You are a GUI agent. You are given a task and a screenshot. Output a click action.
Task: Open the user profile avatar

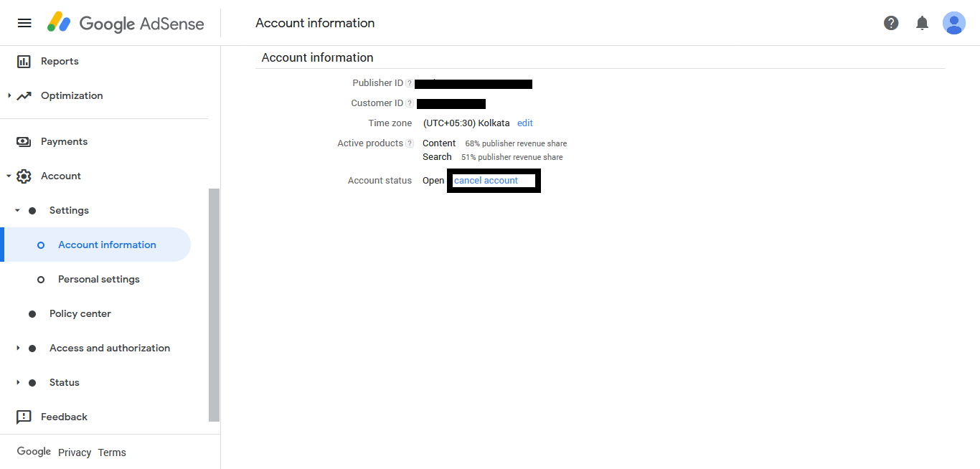[x=953, y=23]
